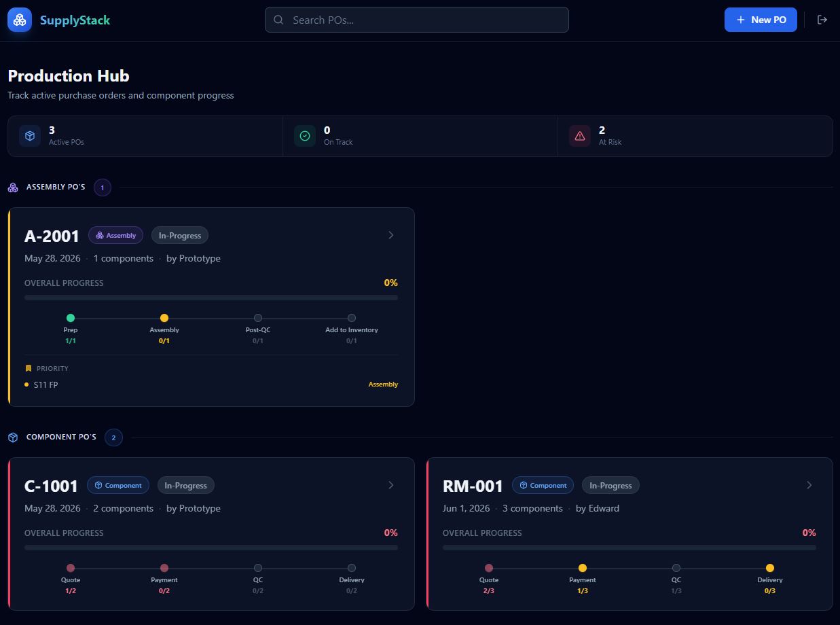Click the Prep stage dot in A-2001
The height and width of the screenshot is (625, 840).
[71, 318]
